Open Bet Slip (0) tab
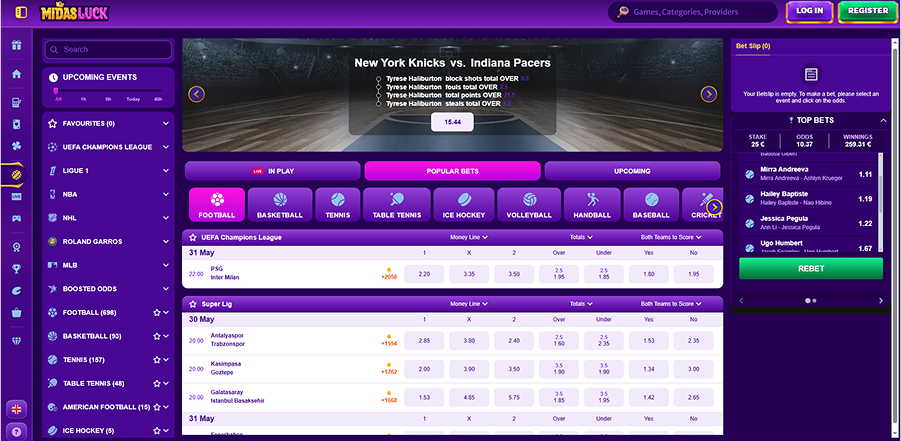The height and width of the screenshot is (441, 901). pyautogui.click(x=753, y=46)
